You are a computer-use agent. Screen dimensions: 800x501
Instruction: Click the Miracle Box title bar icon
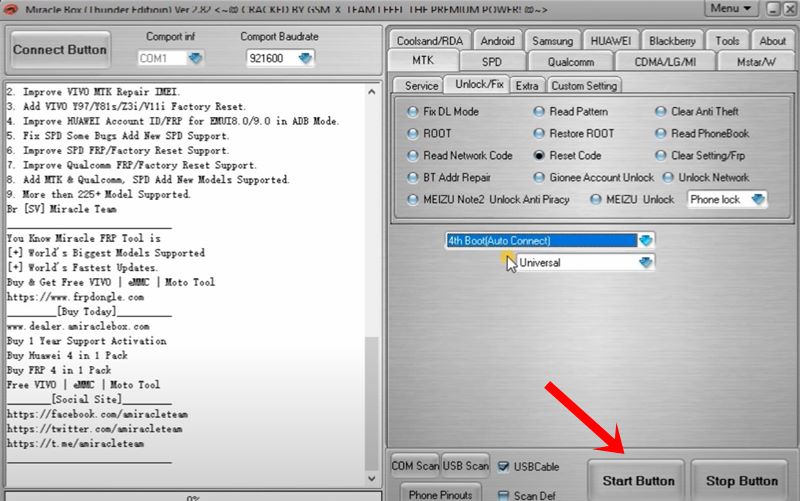10,9
